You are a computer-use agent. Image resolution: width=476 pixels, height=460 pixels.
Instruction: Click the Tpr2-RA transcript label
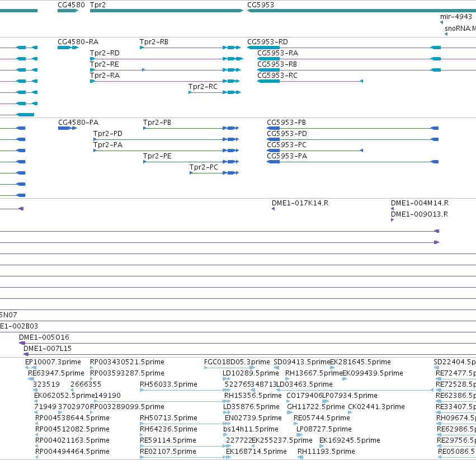pos(105,76)
